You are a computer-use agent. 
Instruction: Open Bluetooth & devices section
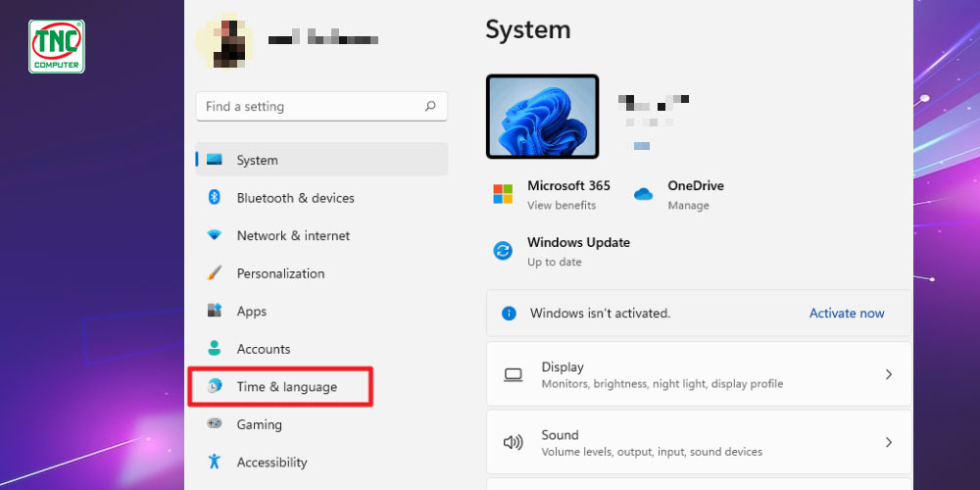point(295,198)
